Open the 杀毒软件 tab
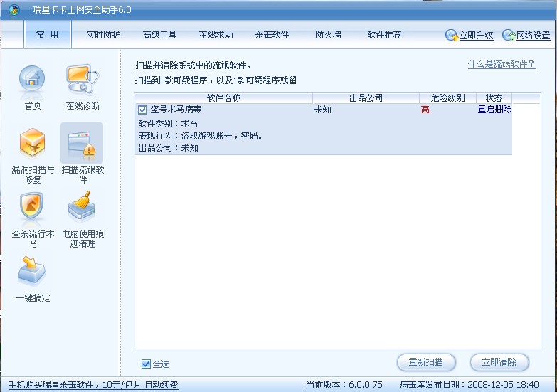 point(272,35)
